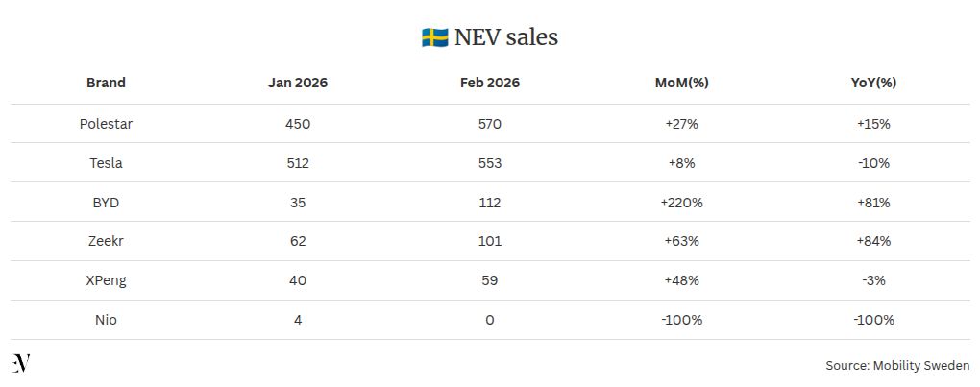
Task: Select the XPeng row label
Action: (x=106, y=280)
